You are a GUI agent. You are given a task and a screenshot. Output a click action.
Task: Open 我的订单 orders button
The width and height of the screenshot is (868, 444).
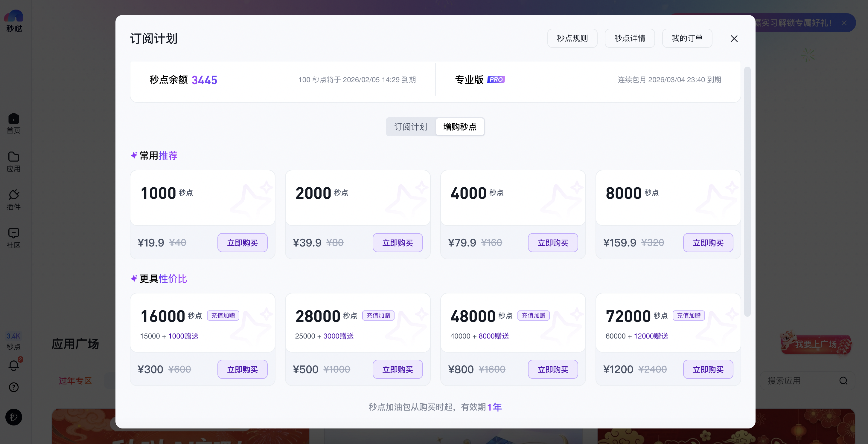point(687,38)
